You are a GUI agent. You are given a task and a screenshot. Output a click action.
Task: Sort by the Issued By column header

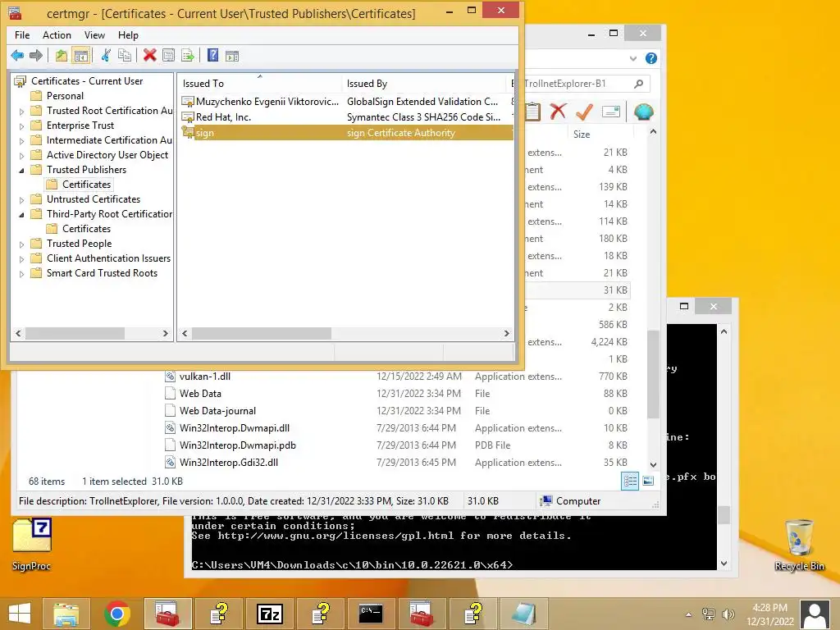pos(424,83)
